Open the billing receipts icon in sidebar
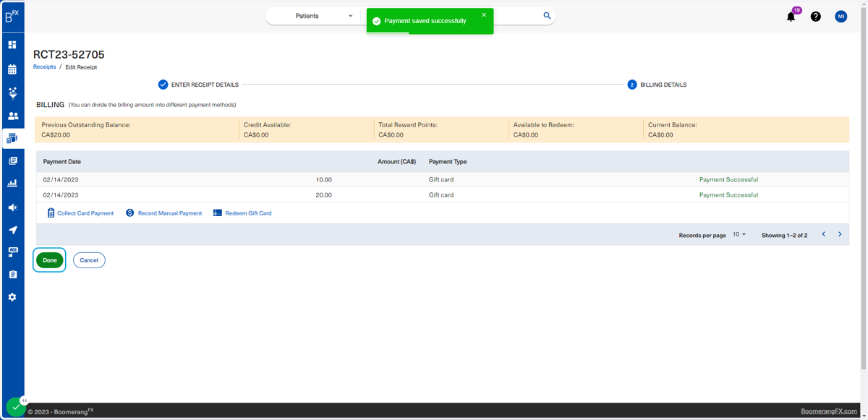 (12, 138)
